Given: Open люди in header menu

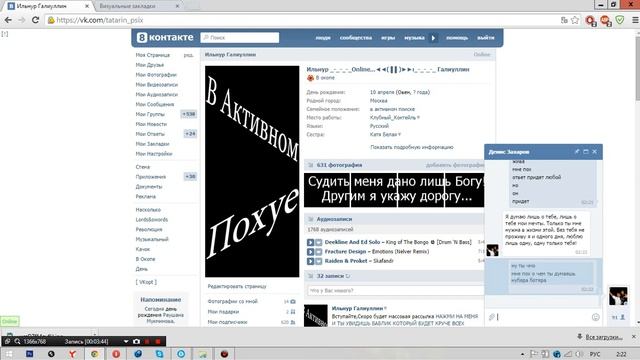Looking at the screenshot, I should 323,38.
